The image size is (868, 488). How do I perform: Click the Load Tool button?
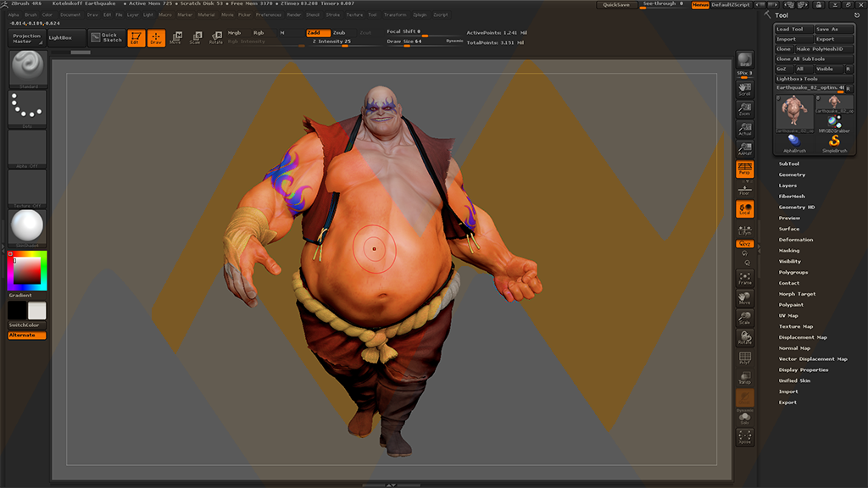(793, 30)
